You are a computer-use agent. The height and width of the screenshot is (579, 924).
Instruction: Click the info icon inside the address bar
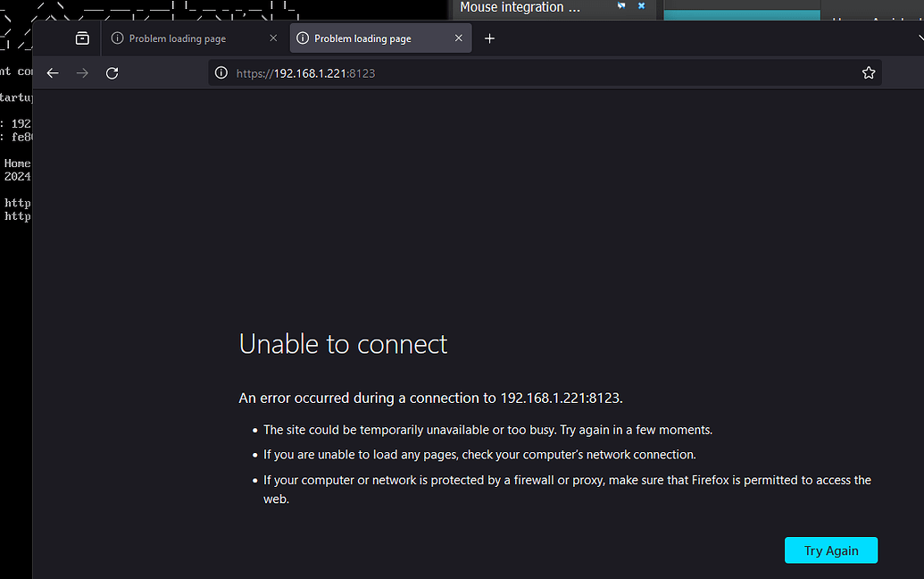[221, 72]
